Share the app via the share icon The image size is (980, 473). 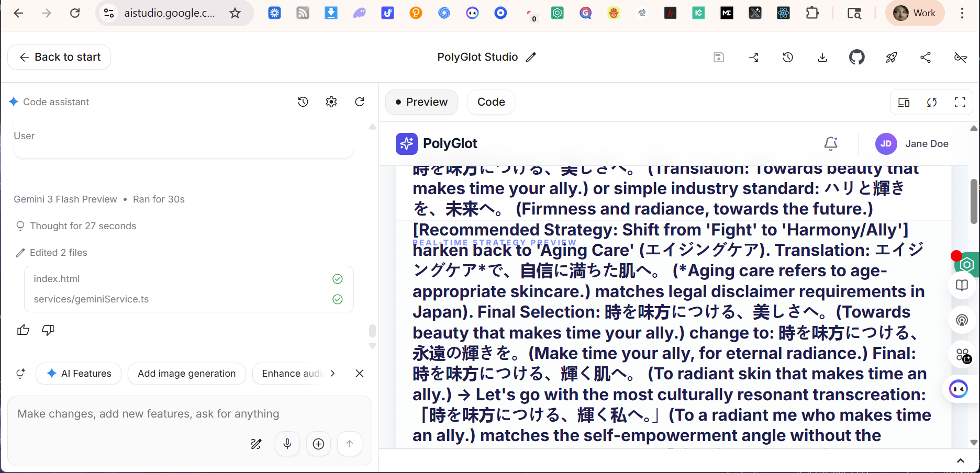926,57
